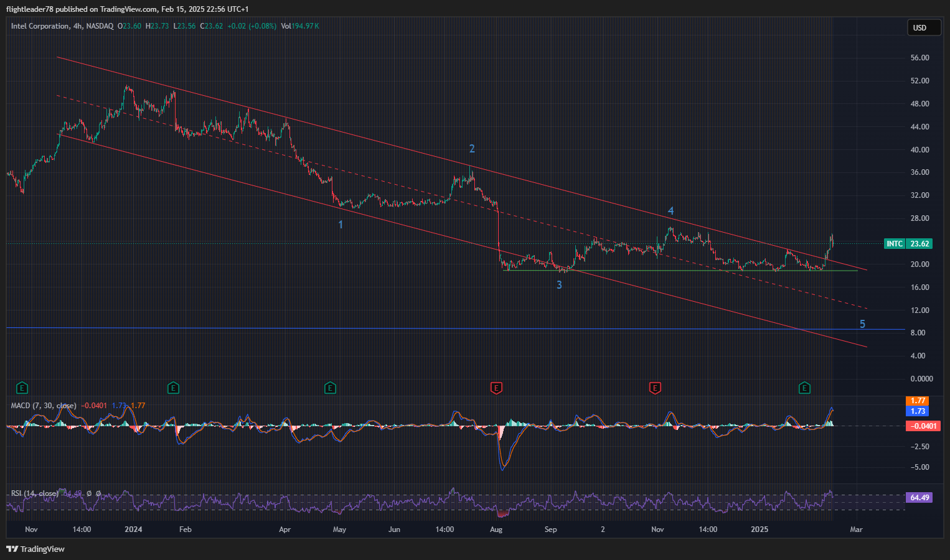
Task: Click the Mar time axis label
Action: tap(856, 530)
